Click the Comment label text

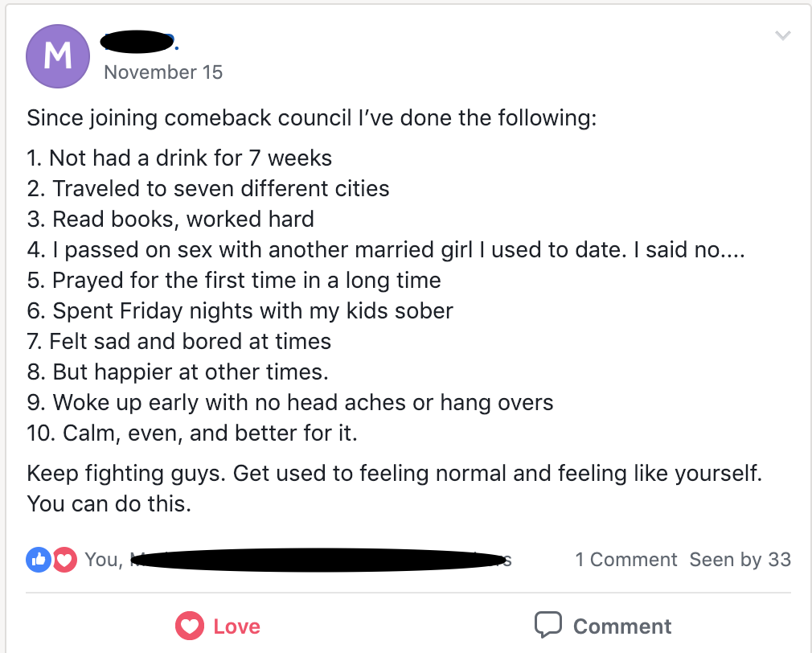[622, 626]
